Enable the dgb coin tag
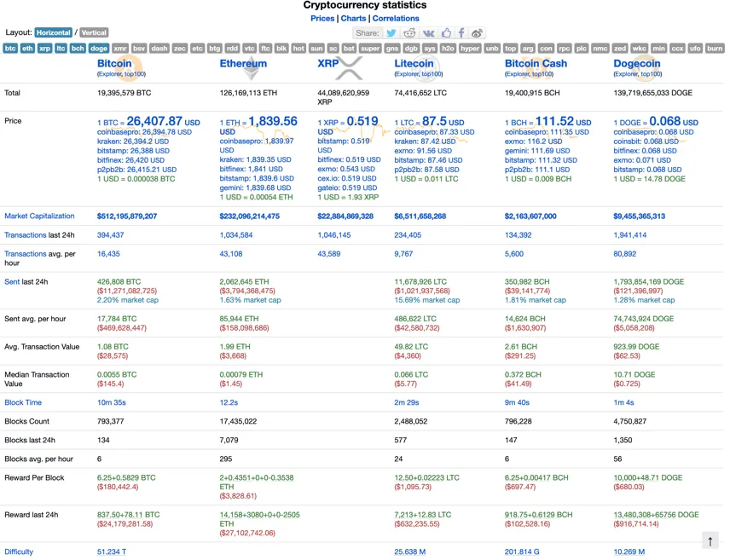The height and width of the screenshot is (560, 730). 411,49
